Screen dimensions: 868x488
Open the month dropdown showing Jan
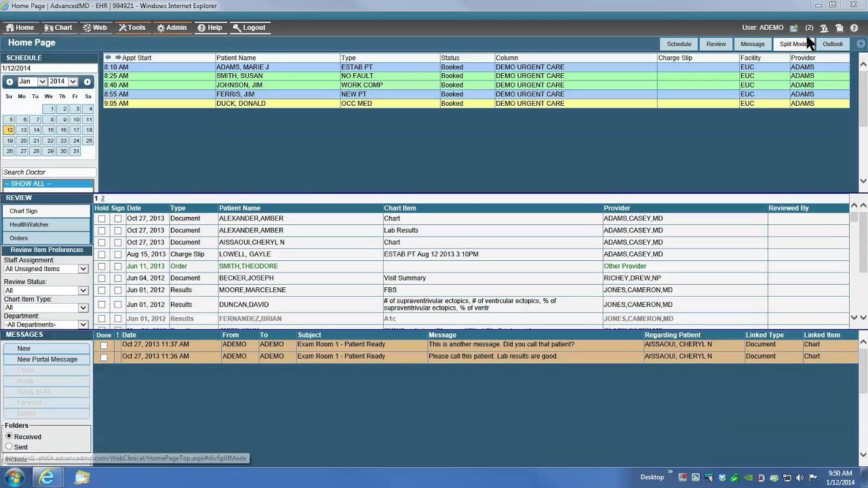32,81
